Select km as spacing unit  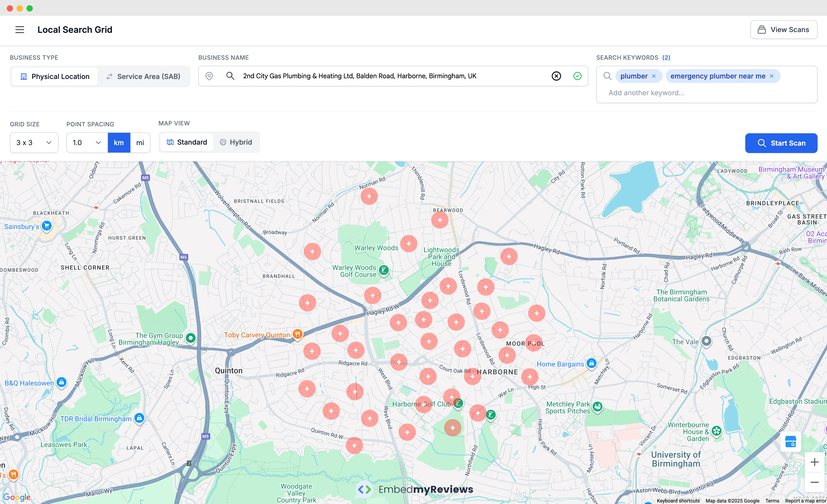tap(119, 142)
